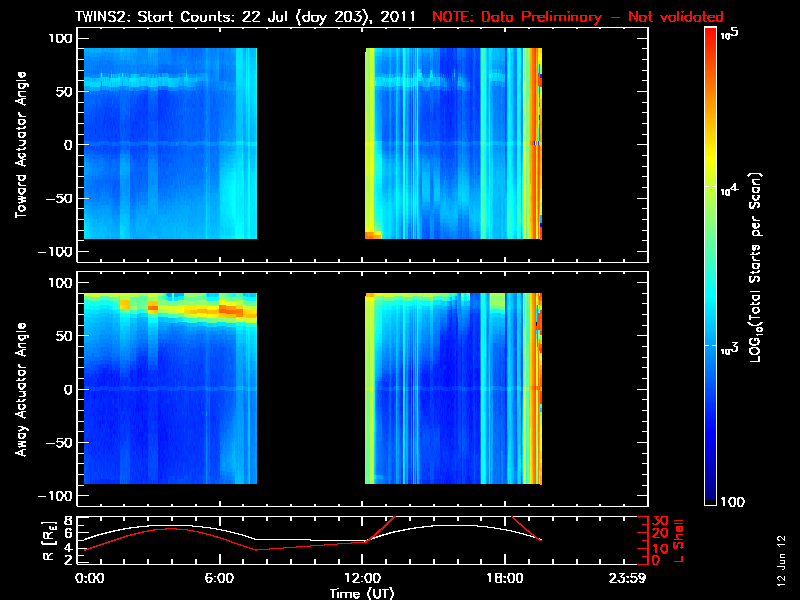Click the red L Shell axis label
Screen dimensions: 800x600
[678, 541]
